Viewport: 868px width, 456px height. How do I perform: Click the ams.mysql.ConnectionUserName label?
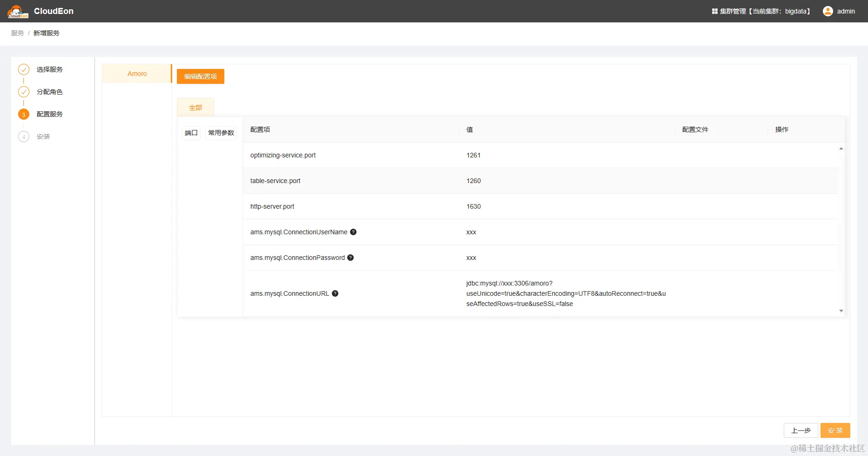click(x=299, y=232)
